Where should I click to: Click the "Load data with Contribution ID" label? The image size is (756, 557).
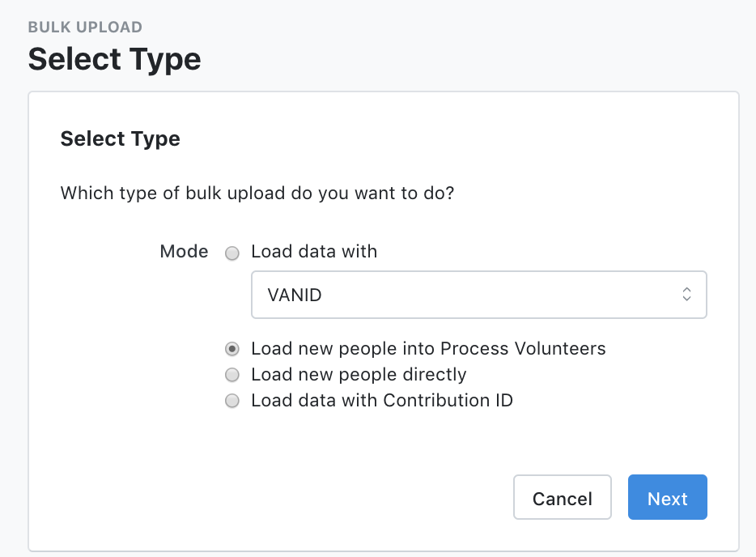point(382,400)
